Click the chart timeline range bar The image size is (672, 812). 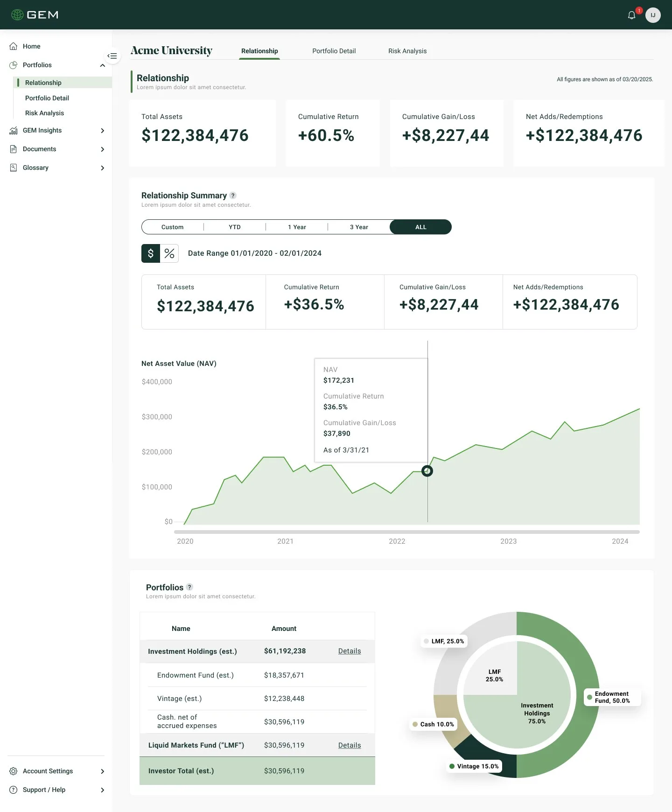coord(407,532)
